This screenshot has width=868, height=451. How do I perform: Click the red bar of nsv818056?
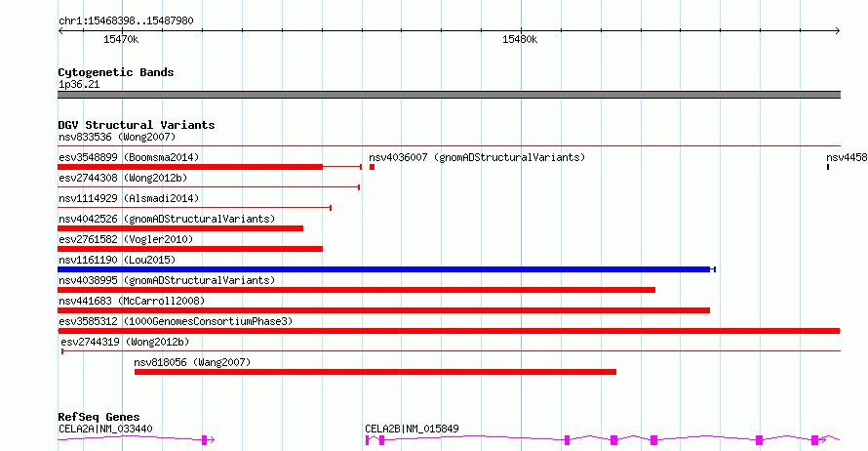pyautogui.click(x=375, y=372)
